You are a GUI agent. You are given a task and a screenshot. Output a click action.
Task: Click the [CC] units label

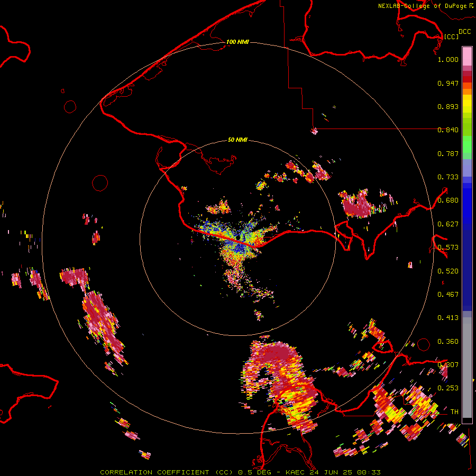click(451, 36)
